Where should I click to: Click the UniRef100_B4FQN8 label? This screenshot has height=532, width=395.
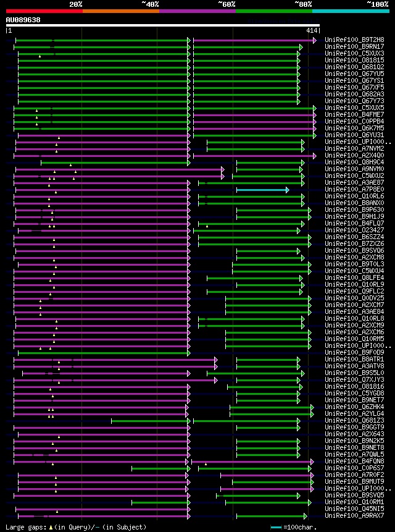[x=354, y=460]
